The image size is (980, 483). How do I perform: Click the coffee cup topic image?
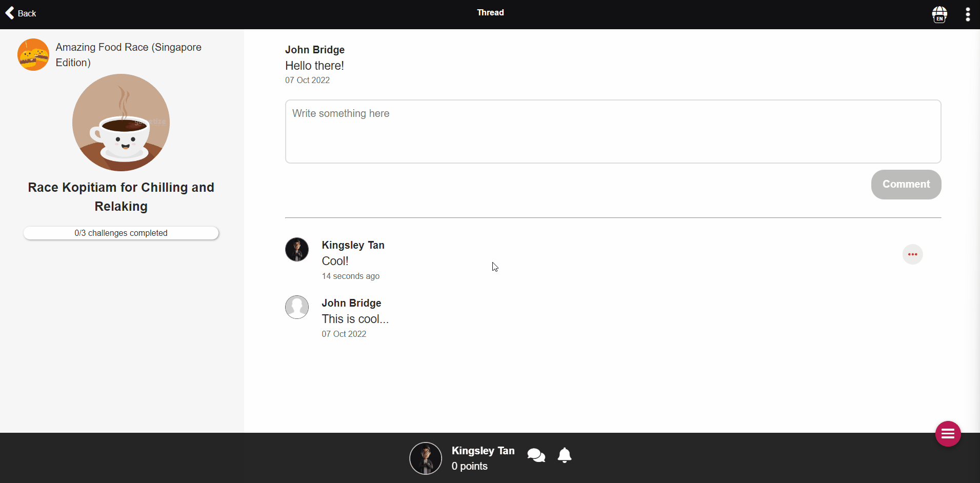click(x=121, y=123)
